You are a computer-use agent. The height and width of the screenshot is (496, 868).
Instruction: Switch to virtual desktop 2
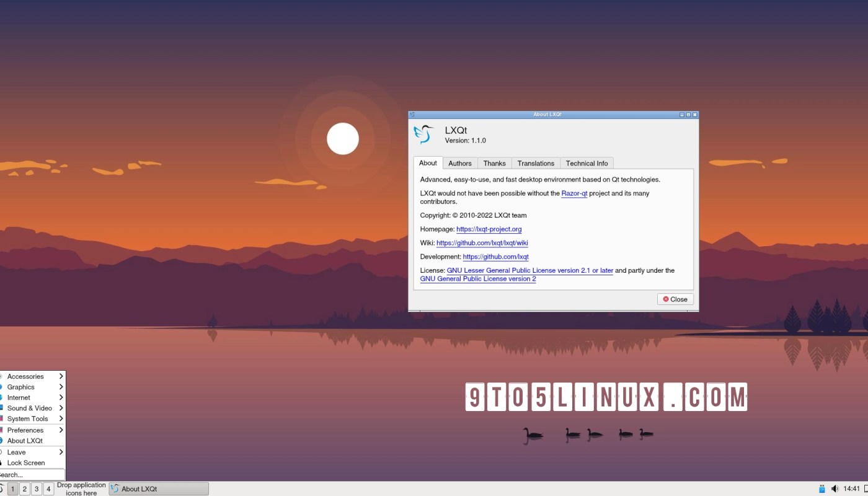point(24,489)
